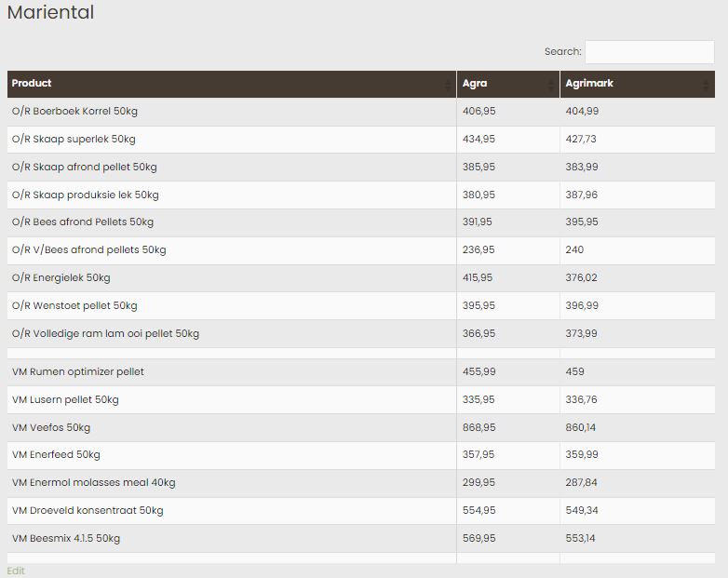Click Agrimark price 387,96

point(581,195)
